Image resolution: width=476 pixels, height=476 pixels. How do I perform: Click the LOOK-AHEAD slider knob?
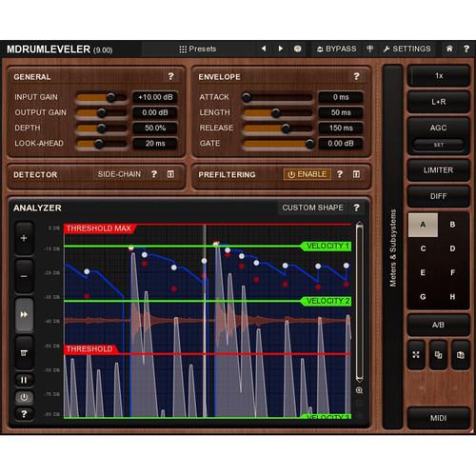pos(99,144)
